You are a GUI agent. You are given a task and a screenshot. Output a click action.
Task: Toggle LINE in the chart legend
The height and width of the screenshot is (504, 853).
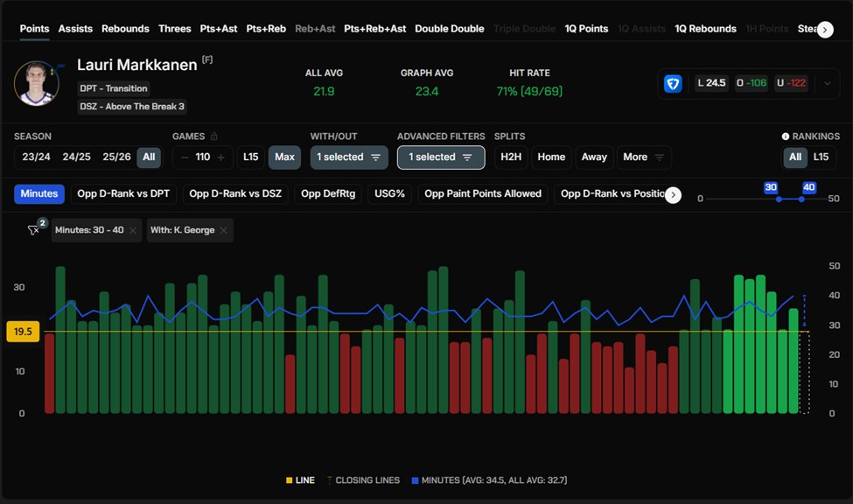[300, 480]
